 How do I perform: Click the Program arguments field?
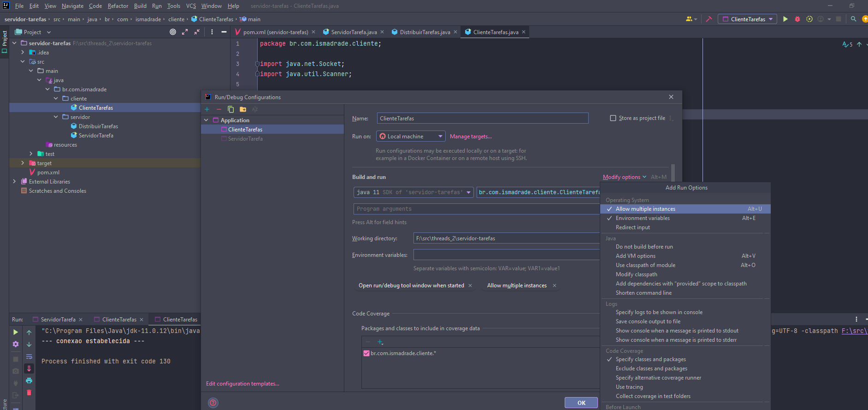[477, 209]
